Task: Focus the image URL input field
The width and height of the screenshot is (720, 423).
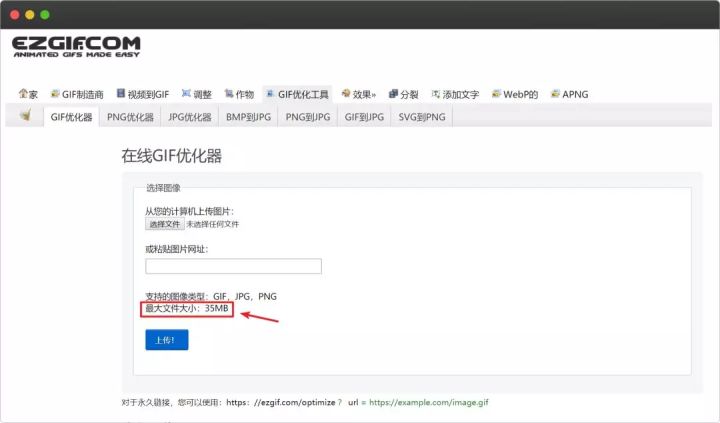Action: (233, 266)
